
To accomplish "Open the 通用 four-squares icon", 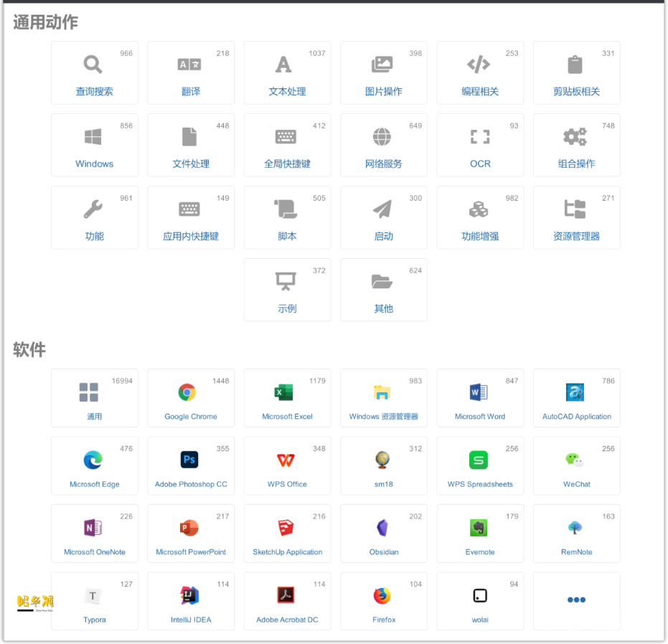I will tap(89, 392).
